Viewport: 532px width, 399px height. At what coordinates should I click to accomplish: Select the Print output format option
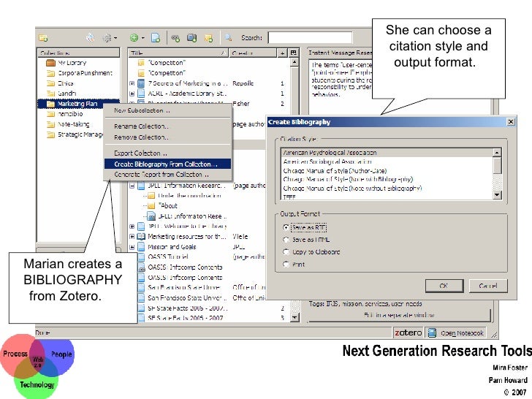click(286, 265)
